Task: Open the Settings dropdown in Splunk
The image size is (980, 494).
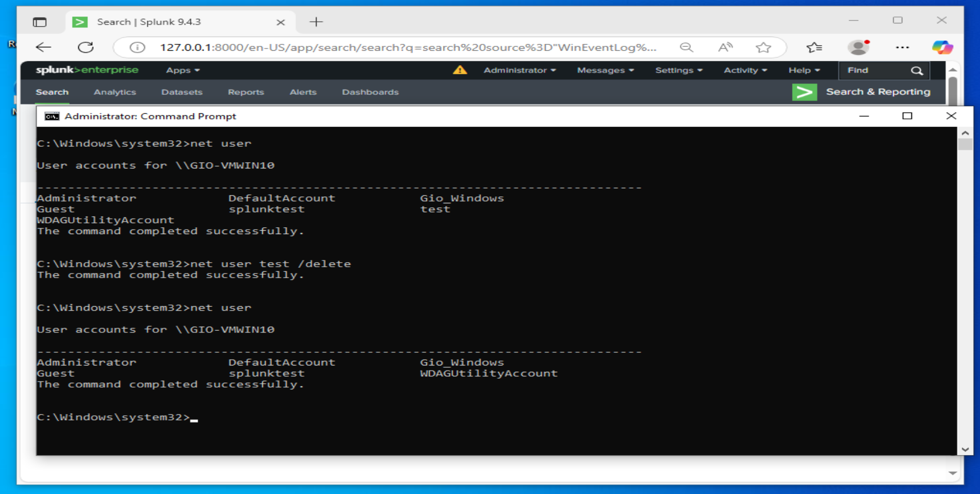Action: click(x=679, y=70)
